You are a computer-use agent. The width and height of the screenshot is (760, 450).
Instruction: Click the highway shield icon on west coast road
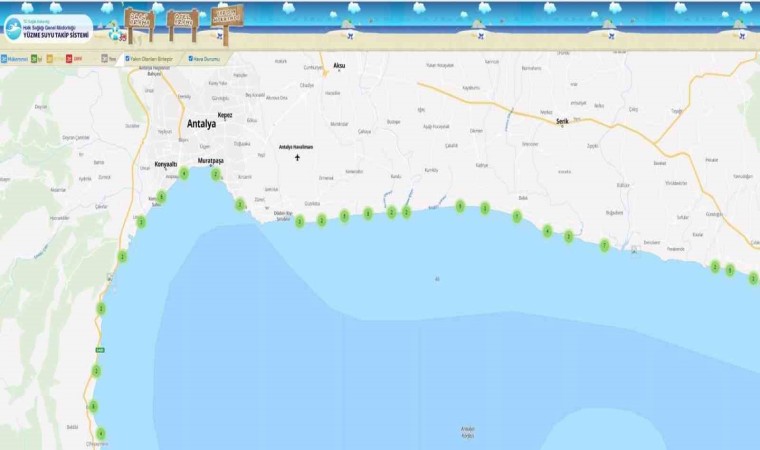(100, 349)
